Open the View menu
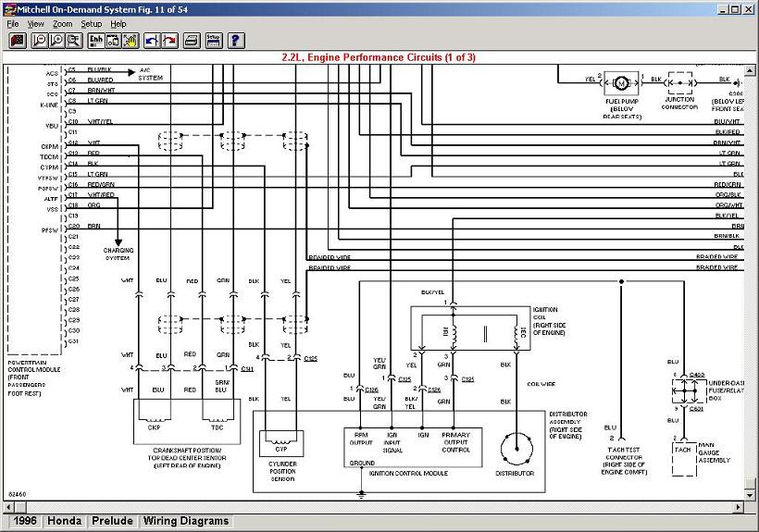Viewport: 759px width, 532px height. pyautogui.click(x=35, y=24)
